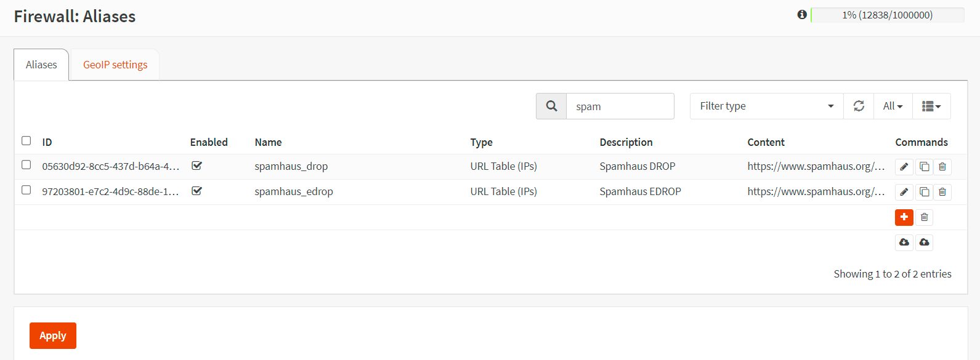
Task: Delete the spamhaus_edrop alias row
Action: point(942,192)
